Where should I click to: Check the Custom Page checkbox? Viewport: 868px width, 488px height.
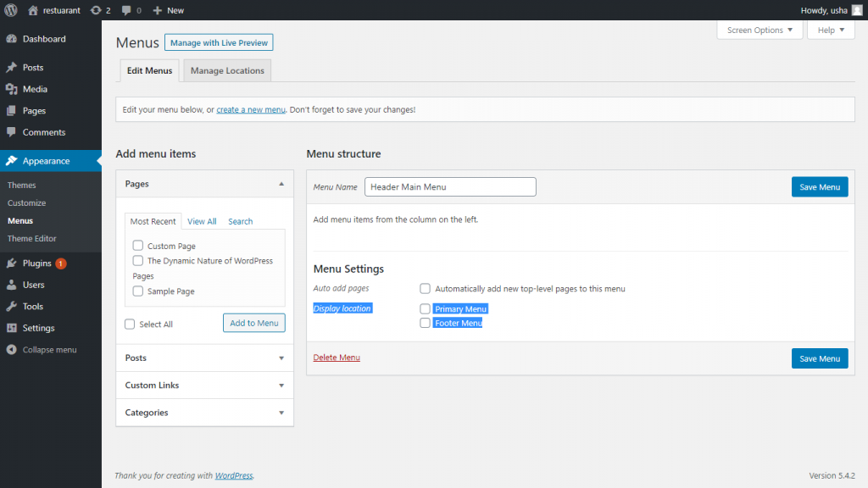point(138,246)
